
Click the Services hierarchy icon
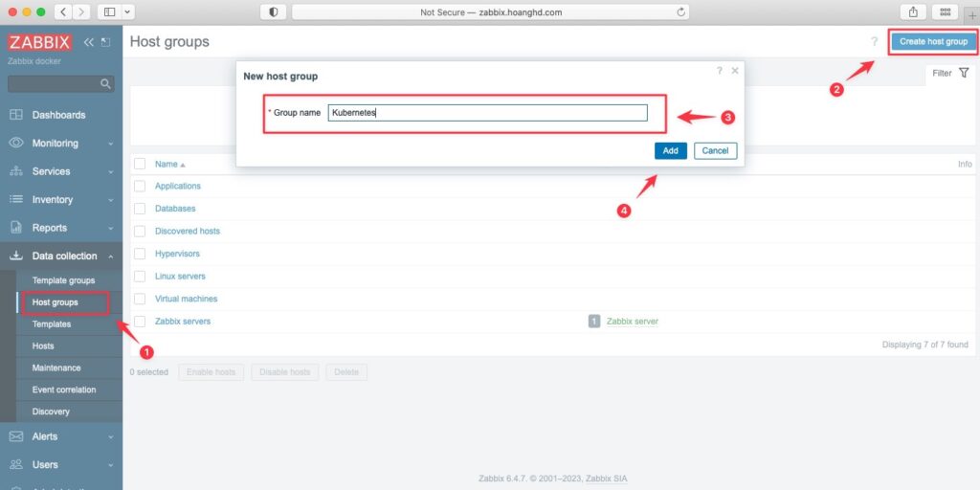pyautogui.click(x=16, y=171)
